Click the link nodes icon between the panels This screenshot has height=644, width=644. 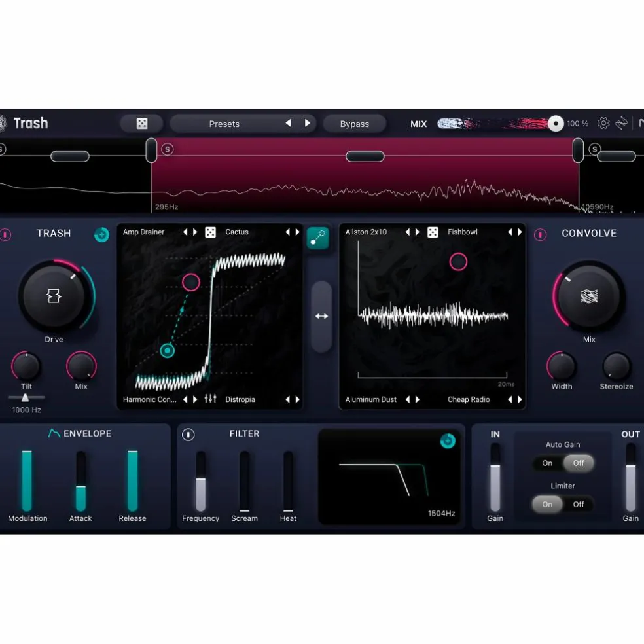coord(318,238)
